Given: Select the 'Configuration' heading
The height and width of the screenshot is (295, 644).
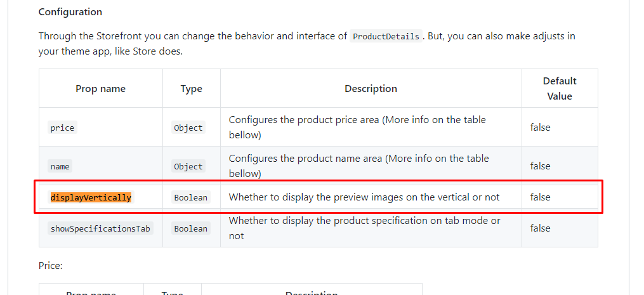Looking at the screenshot, I should pos(70,12).
